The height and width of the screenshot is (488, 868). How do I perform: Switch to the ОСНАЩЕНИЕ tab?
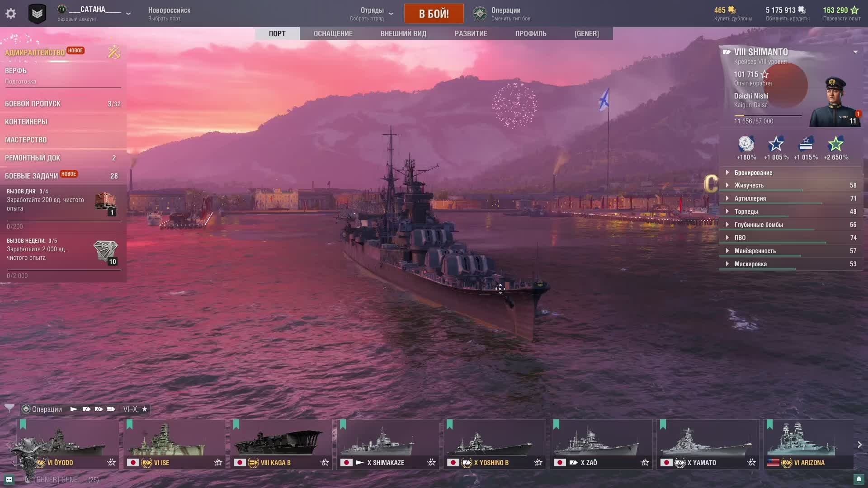coord(333,33)
